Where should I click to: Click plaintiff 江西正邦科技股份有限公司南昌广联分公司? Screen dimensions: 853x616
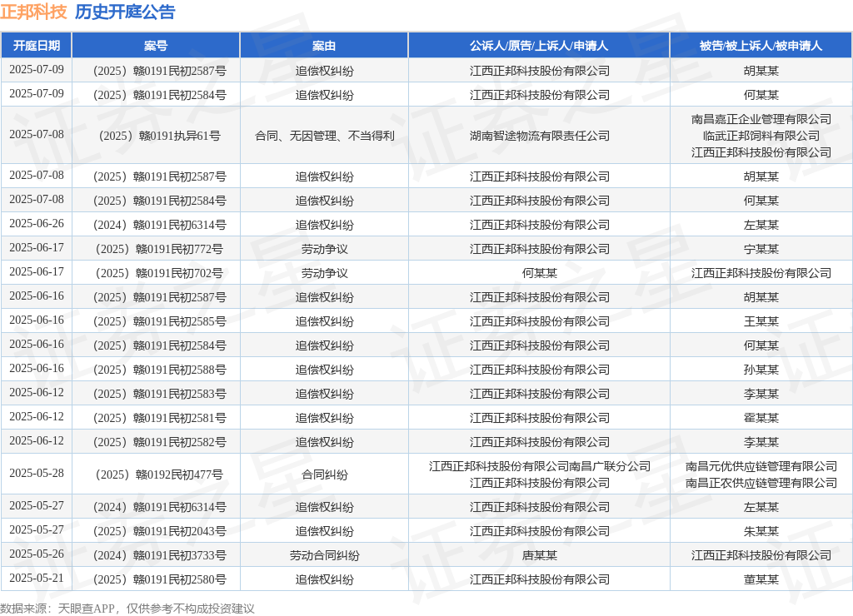[x=540, y=466]
